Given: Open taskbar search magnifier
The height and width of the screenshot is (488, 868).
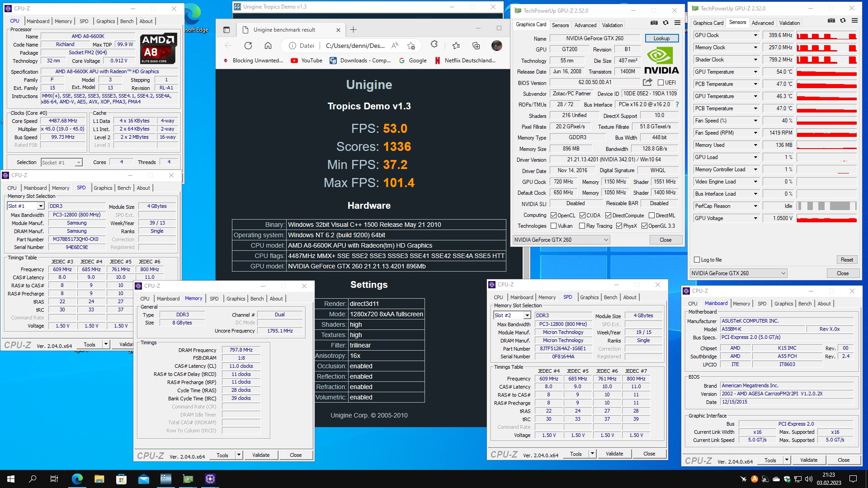Looking at the screenshot, I should click(33, 479).
